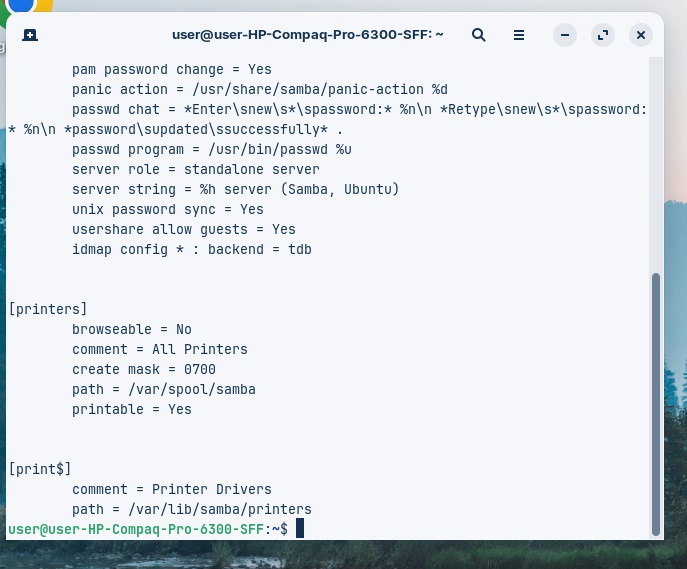The image size is (687, 569).
Task: Click the search magnifier icon
Action: pyautogui.click(x=478, y=35)
